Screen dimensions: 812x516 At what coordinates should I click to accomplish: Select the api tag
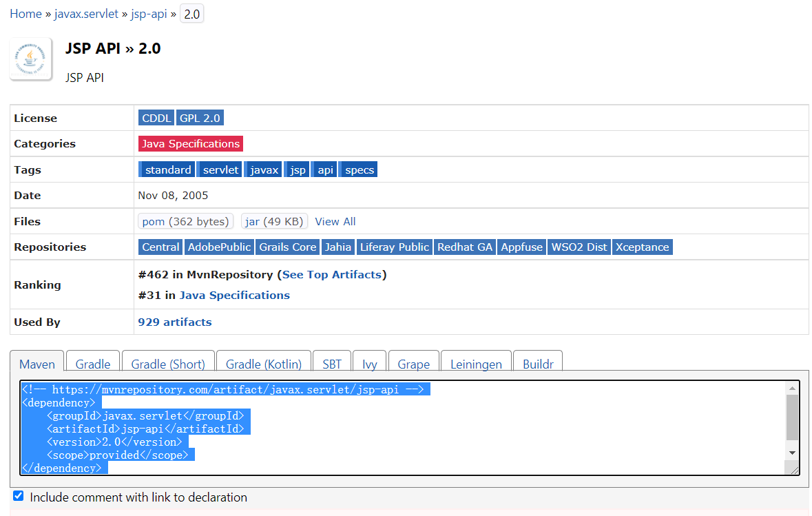324,169
